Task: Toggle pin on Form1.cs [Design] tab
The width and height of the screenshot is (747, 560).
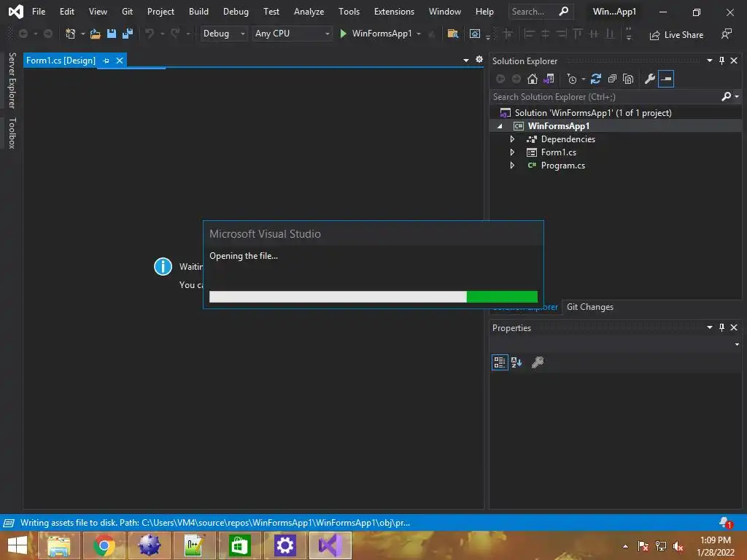Action: coord(106,61)
